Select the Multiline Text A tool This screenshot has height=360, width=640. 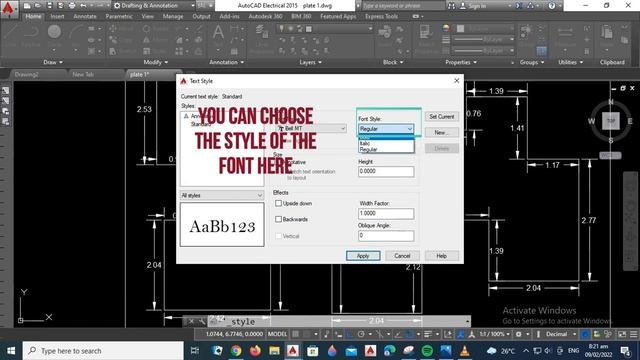(218, 32)
